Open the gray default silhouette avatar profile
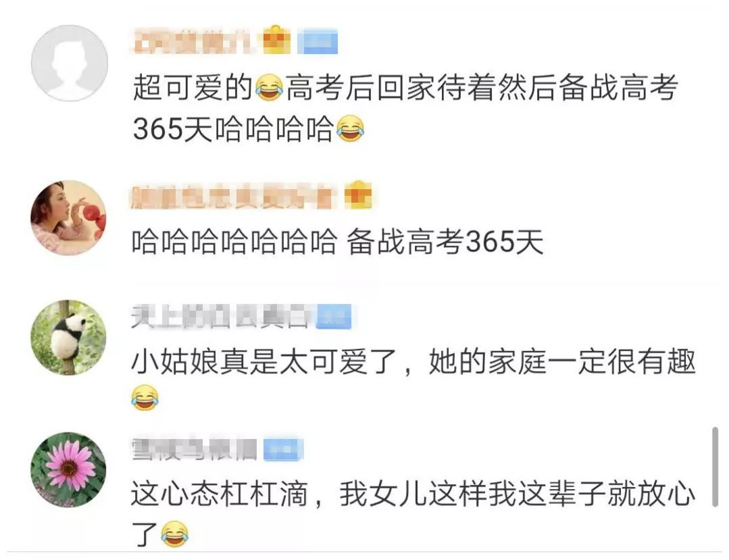The width and height of the screenshot is (729, 560). click(x=70, y=63)
